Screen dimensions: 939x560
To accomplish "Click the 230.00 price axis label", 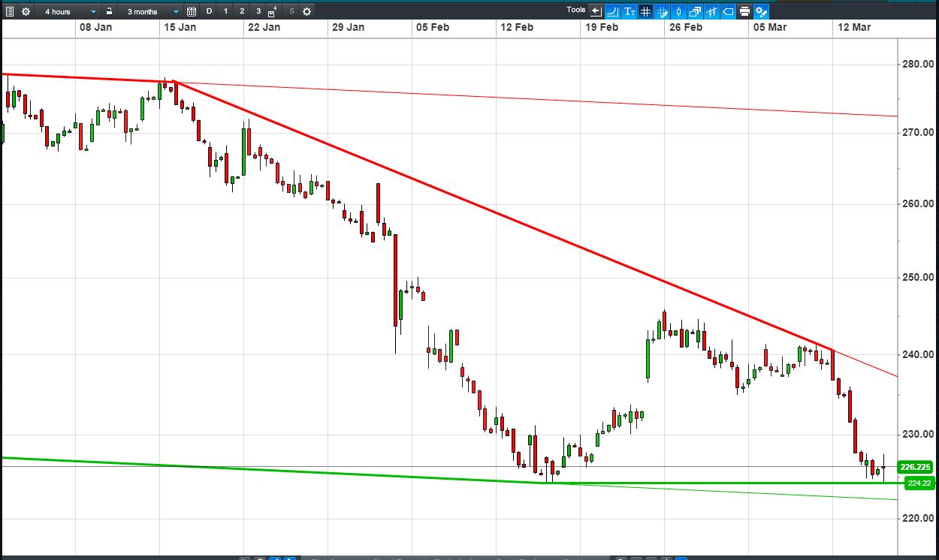I will pyautogui.click(x=918, y=435).
